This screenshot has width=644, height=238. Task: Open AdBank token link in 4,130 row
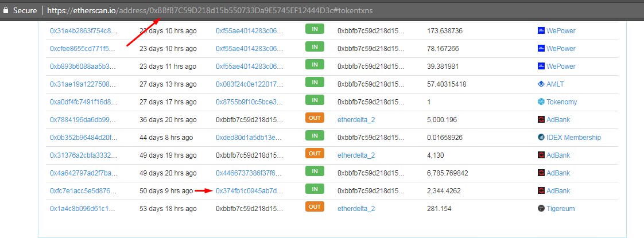(x=558, y=155)
